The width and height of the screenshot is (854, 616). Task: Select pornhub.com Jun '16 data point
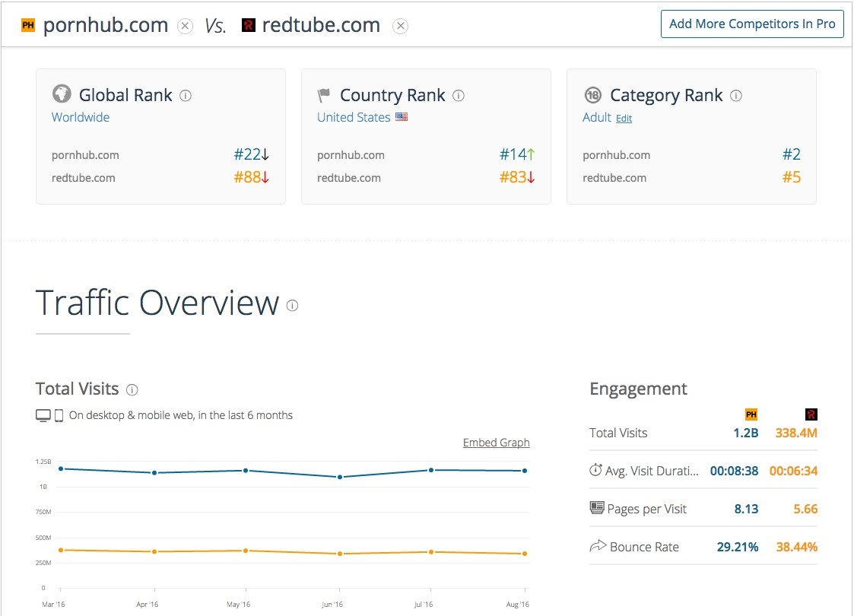340,477
